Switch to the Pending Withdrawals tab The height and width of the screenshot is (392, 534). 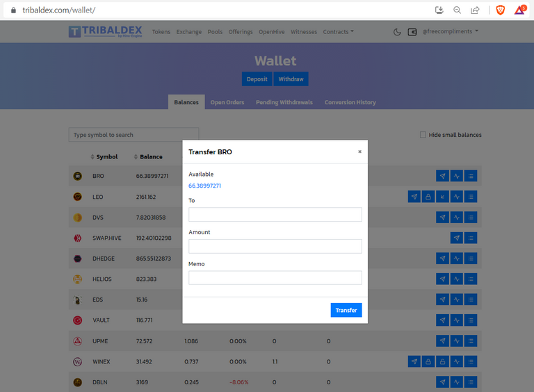[x=284, y=102]
